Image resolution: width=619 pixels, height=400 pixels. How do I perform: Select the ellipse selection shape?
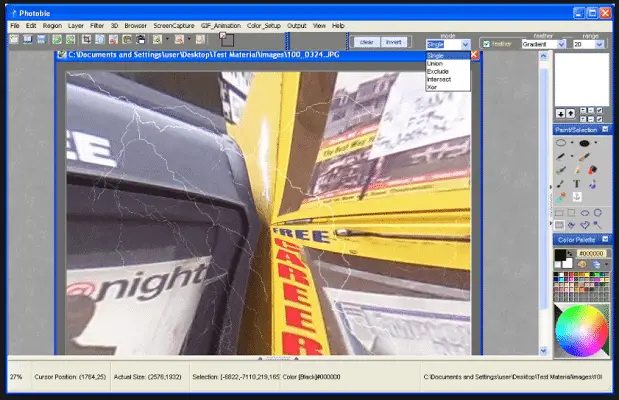585,213
